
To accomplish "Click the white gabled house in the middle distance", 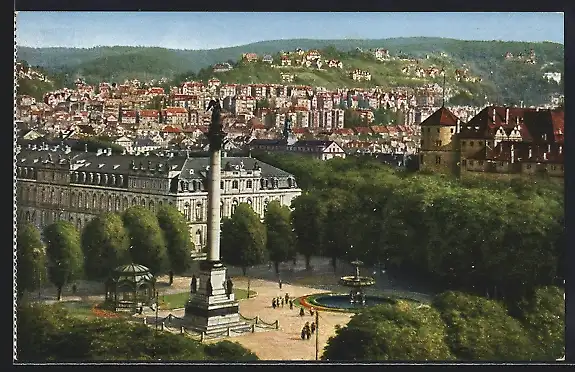I will point(333,150).
